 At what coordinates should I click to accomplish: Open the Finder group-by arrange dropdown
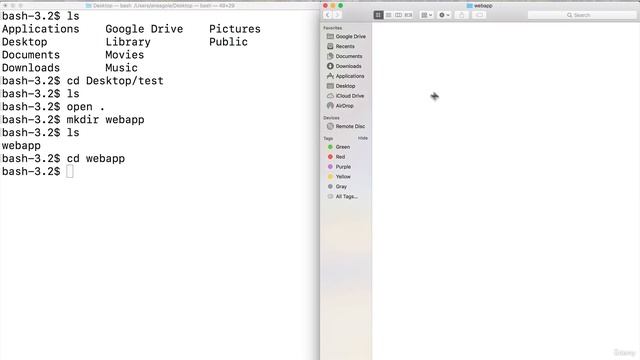[427, 15]
